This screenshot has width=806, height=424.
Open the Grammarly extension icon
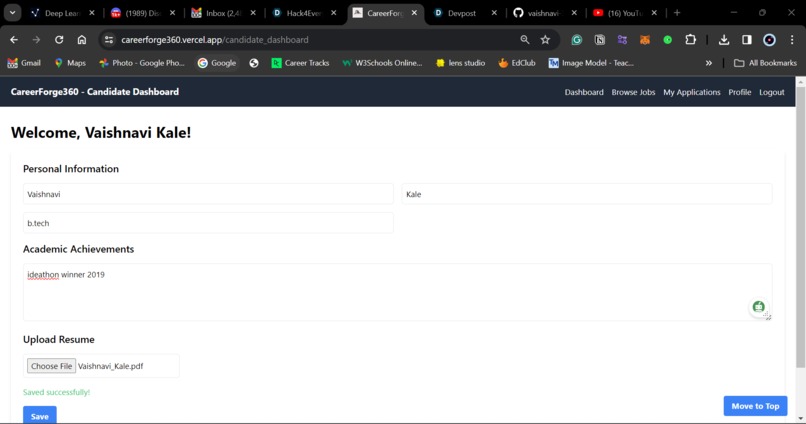point(577,40)
